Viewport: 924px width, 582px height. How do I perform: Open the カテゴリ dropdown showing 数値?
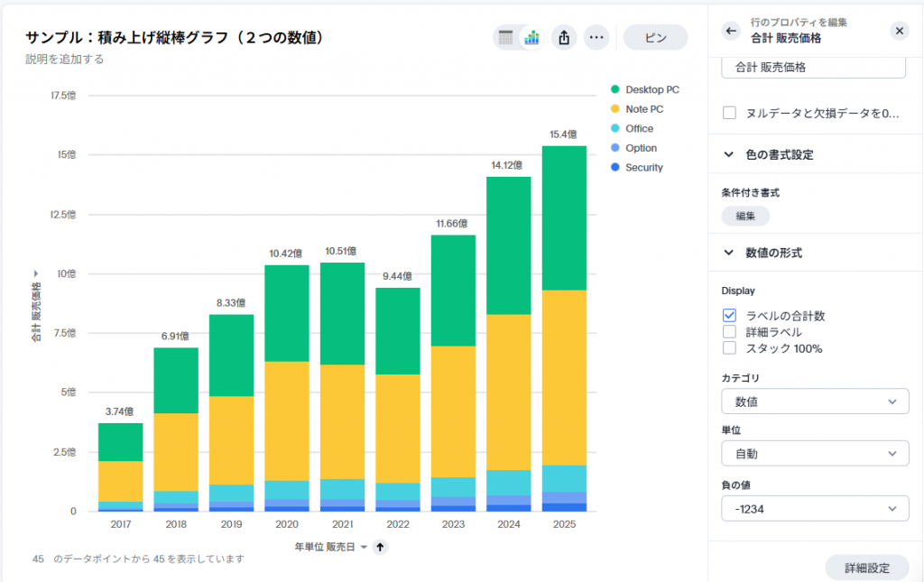coord(813,401)
